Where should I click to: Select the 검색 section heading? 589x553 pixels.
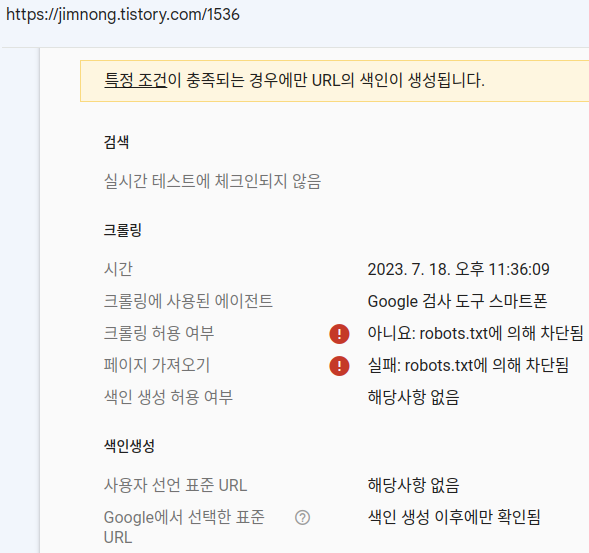(116, 142)
